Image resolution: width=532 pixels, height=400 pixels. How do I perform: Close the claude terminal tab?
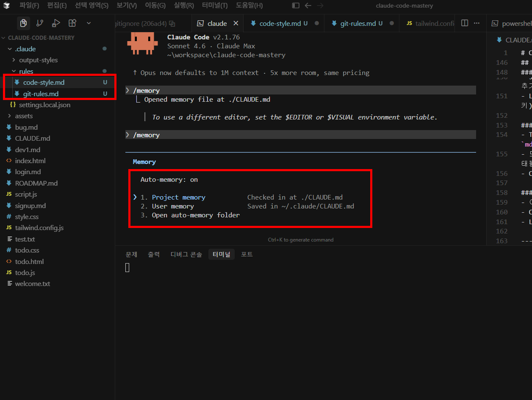click(x=236, y=23)
